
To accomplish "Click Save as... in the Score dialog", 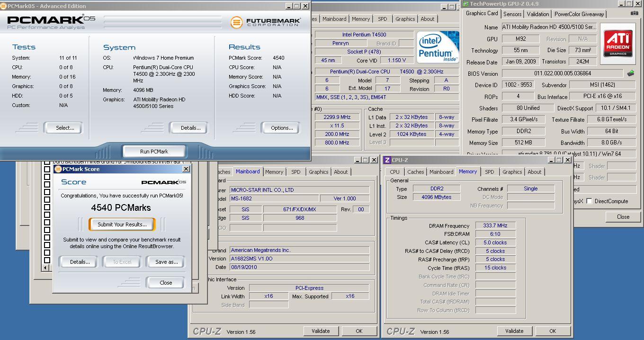I will 165,262.
